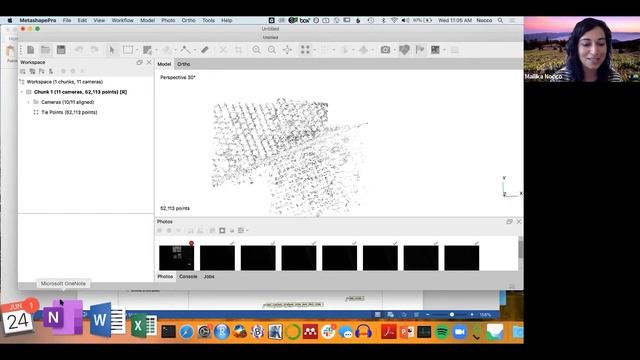The width and height of the screenshot is (640, 360).
Task: Open the Show Cameras dropdown arrow
Action: tap(395, 50)
